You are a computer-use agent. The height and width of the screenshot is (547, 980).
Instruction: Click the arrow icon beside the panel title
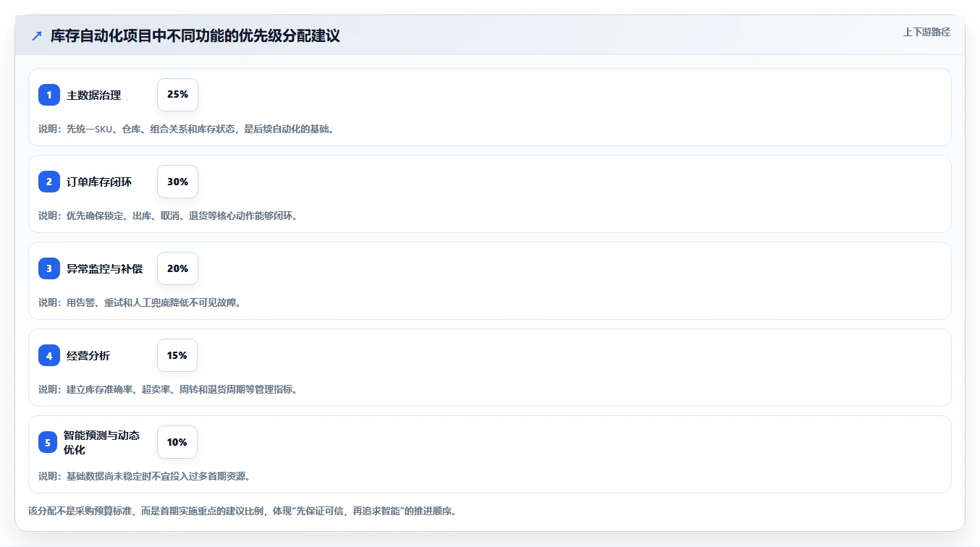click(x=37, y=35)
